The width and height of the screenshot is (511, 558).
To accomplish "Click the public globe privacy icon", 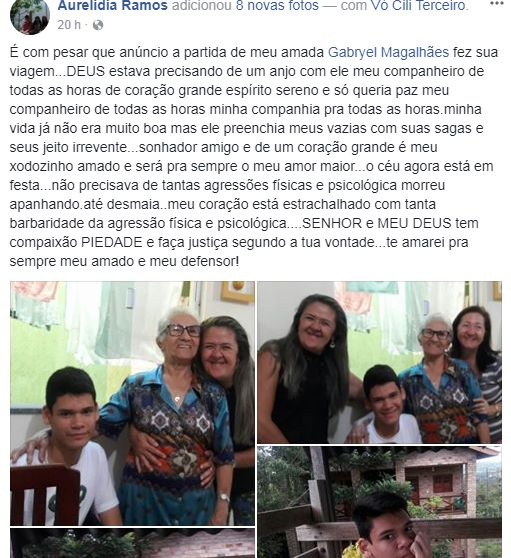I will tap(98, 25).
